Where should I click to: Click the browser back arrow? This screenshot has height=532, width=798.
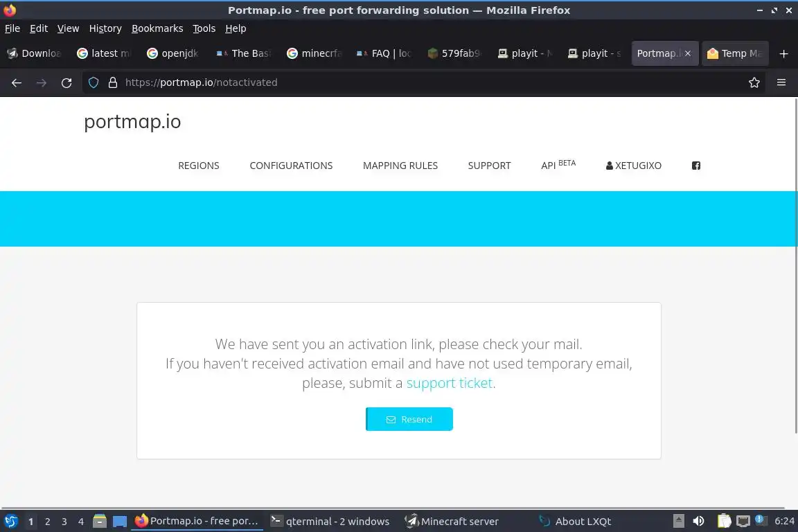tap(17, 82)
